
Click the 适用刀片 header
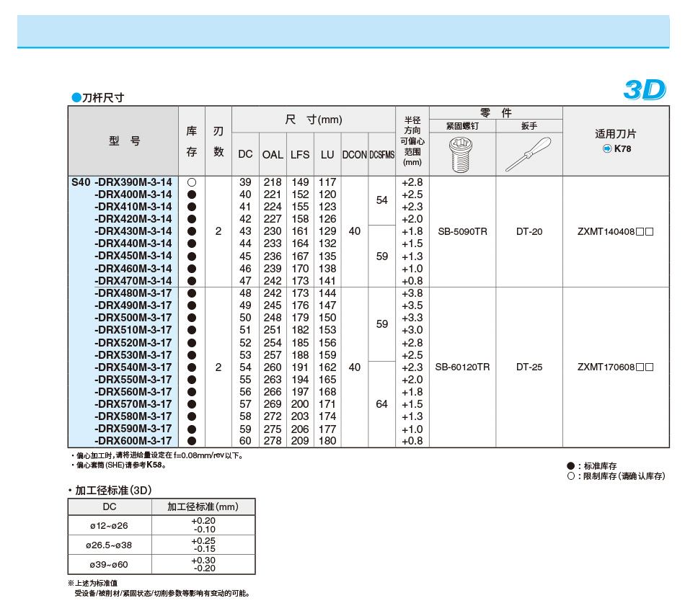coord(616,134)
